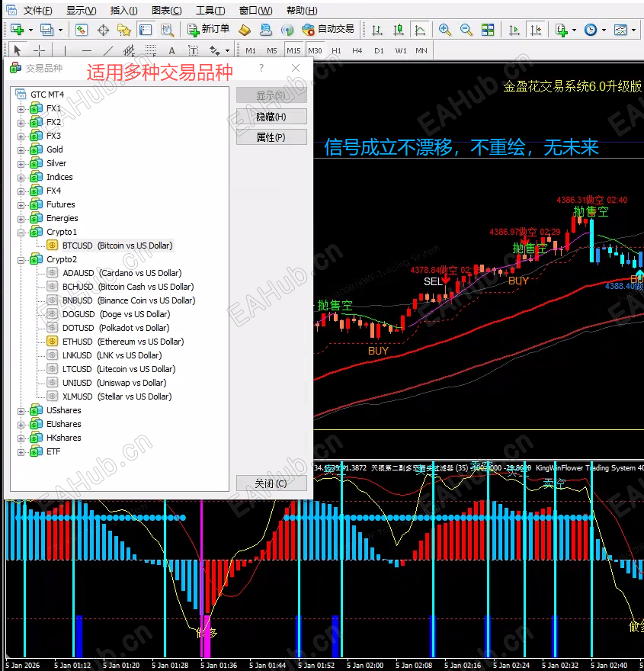Open the 插入(I) menu
This screenshot has width=644, height=671.
point(123,10)
